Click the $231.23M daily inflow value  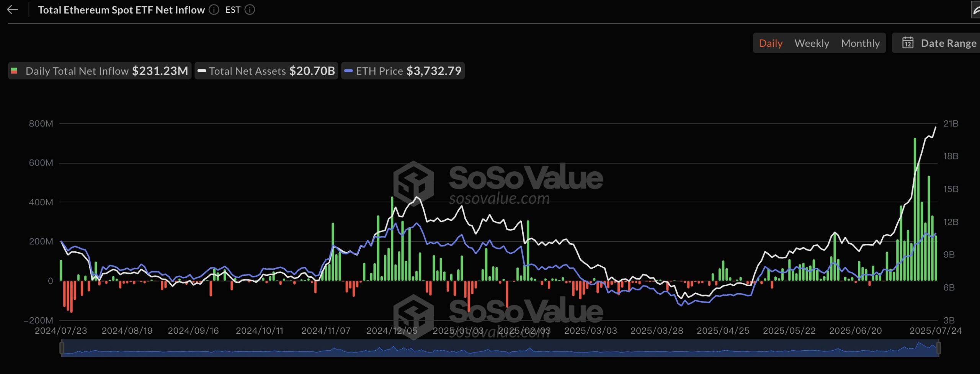(x=160, y=71)
